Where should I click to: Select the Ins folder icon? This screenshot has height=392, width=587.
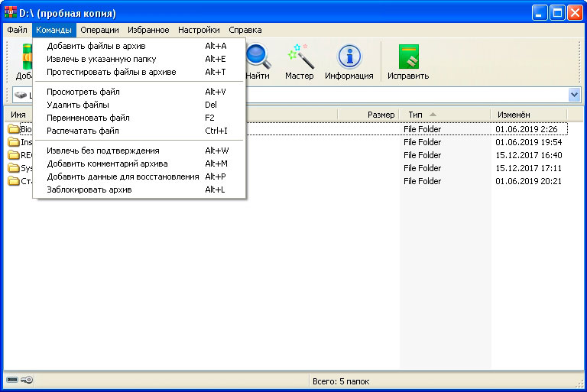click(14, 142)
